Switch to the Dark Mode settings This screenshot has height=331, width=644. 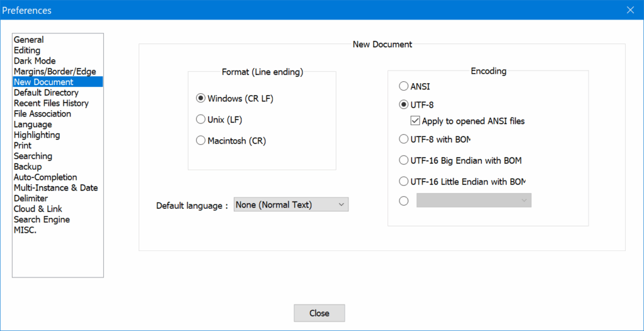pos(35,61)
